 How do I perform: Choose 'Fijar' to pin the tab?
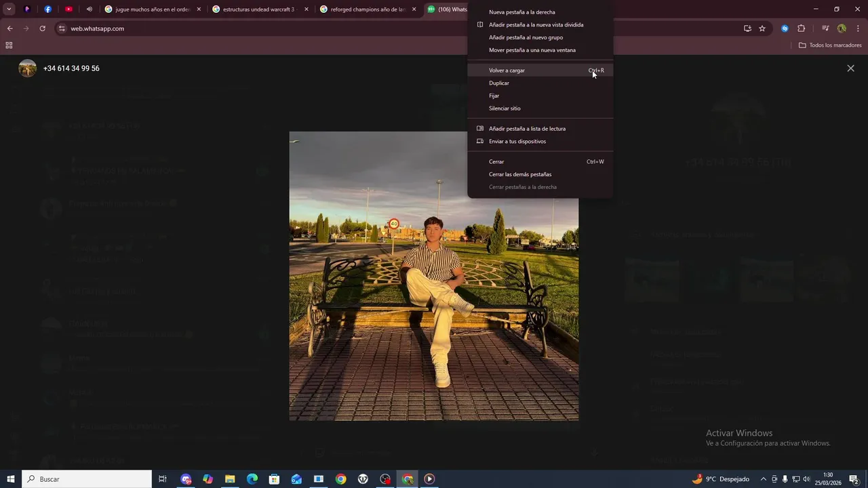[x=540, y=96]
